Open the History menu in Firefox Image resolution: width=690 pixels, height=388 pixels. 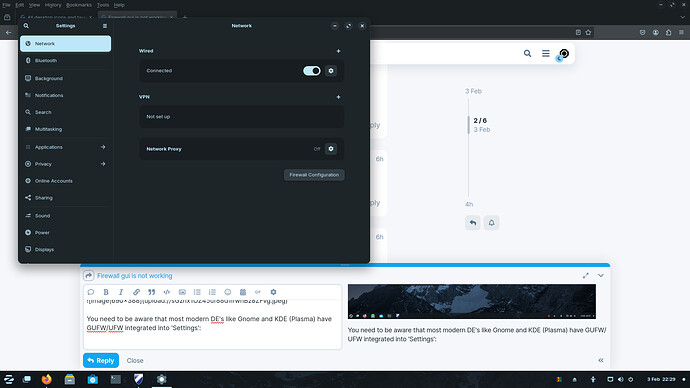(53, 5)
